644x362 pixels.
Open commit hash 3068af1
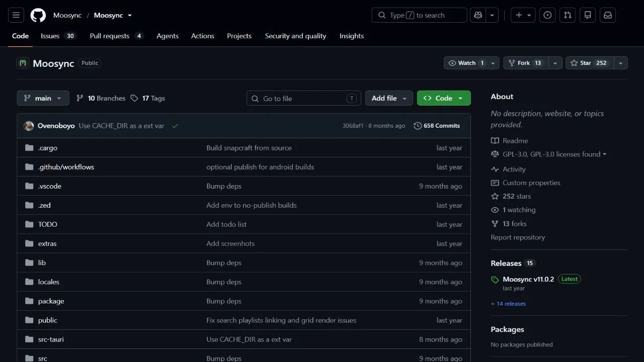353,126
